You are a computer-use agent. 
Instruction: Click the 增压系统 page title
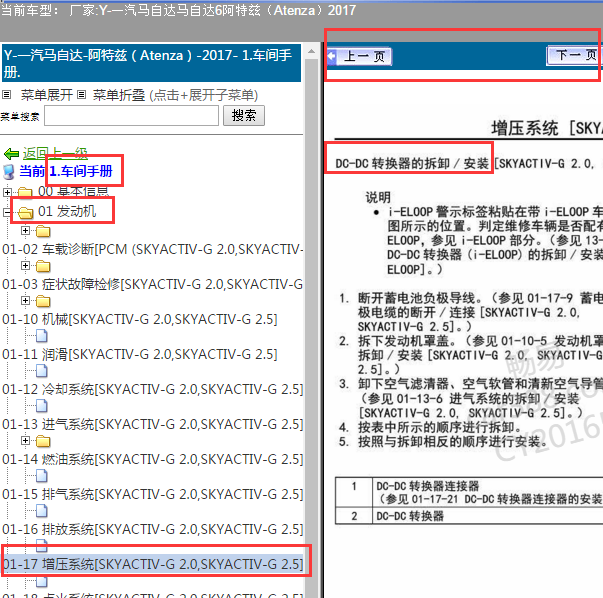point(546,128)
